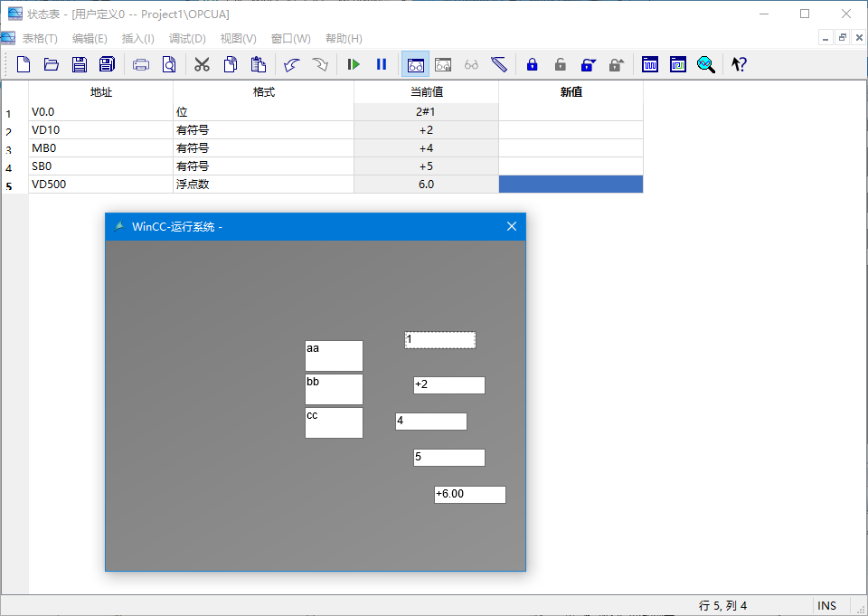Activate the context help arrow icon

(739, 64)
